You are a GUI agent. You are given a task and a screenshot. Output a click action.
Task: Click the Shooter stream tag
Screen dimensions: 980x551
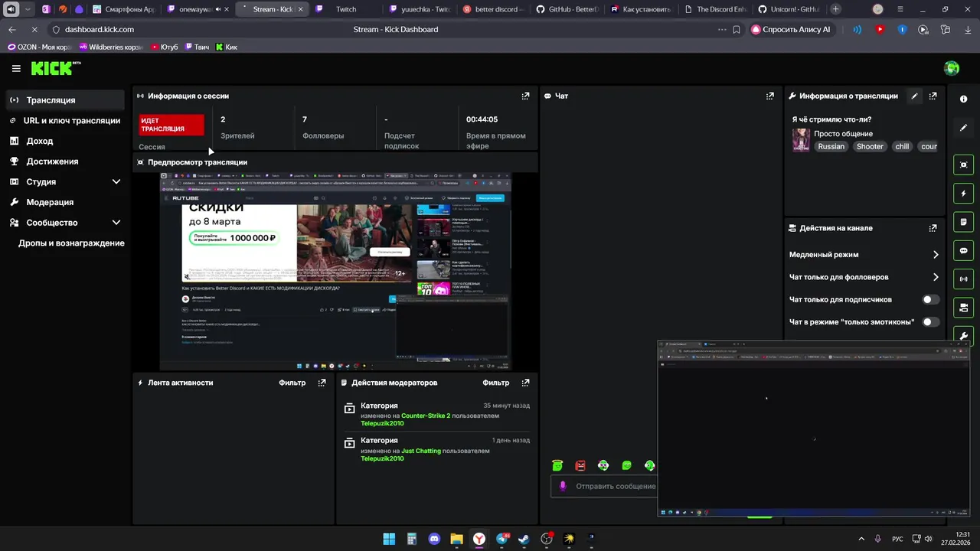[x=870, y=146]
